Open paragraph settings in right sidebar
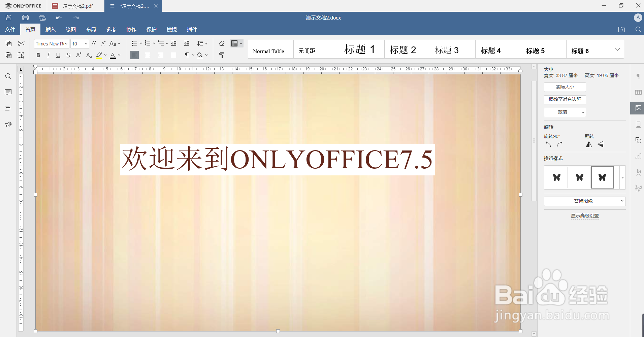The width and height of the screenshot is (644, 337). click(638, 76)
